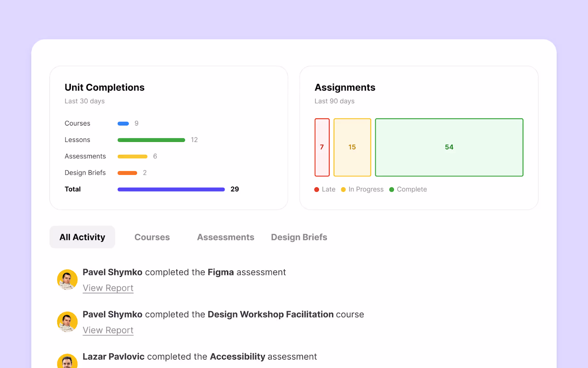The height and width of the screenshot is (368, 588).
Task: Click the Assessments progress bar
Action: pyautogui.click(x=132, y=156)
